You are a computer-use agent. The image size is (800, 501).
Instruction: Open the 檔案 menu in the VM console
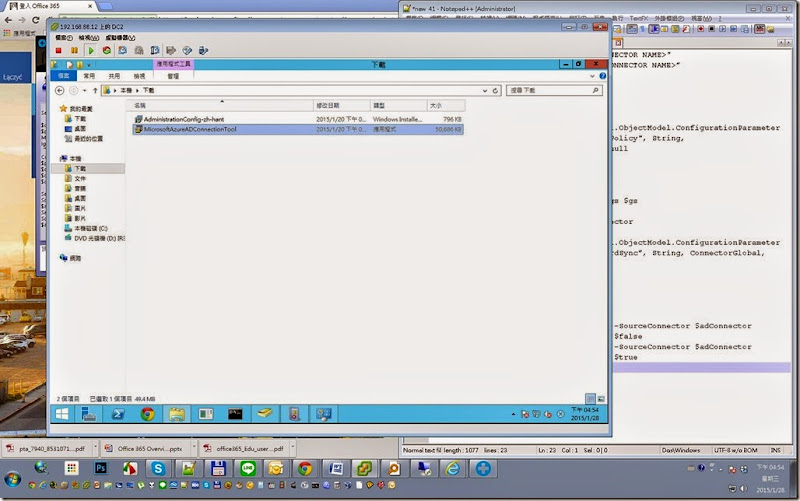pos(64,38)
